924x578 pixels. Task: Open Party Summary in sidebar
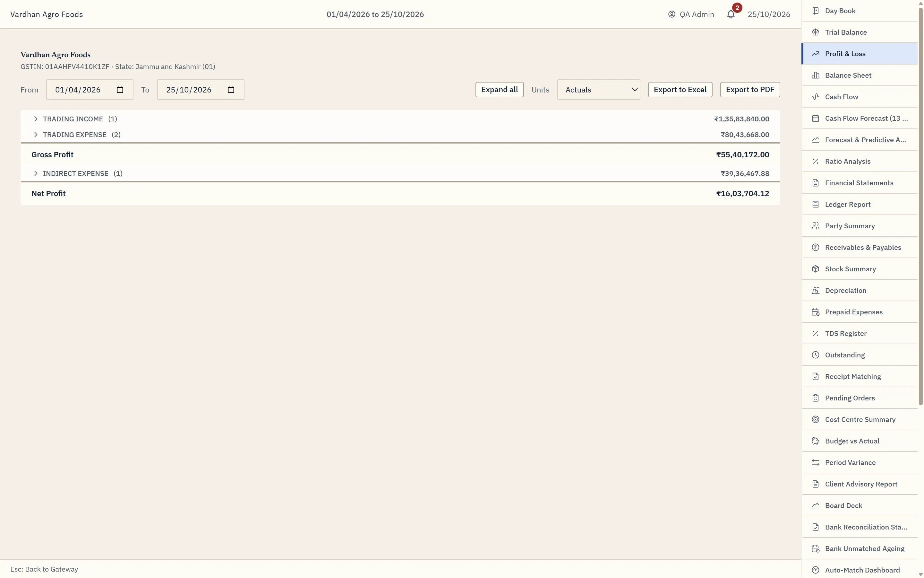click(x=860, y=226)
